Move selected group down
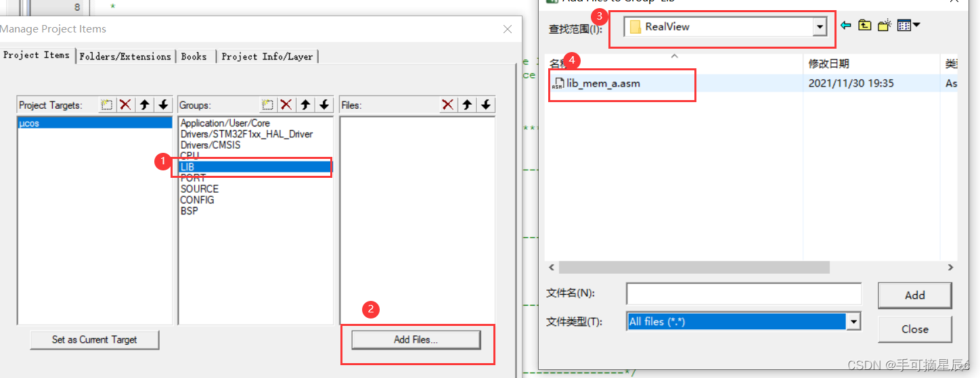 [x=324, y=105]
